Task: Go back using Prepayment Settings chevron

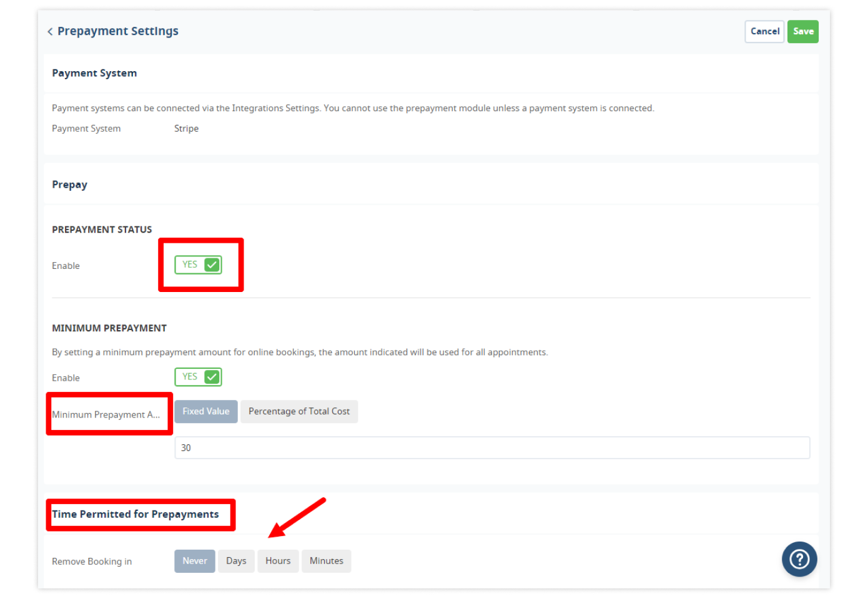Action: point(50,32)
